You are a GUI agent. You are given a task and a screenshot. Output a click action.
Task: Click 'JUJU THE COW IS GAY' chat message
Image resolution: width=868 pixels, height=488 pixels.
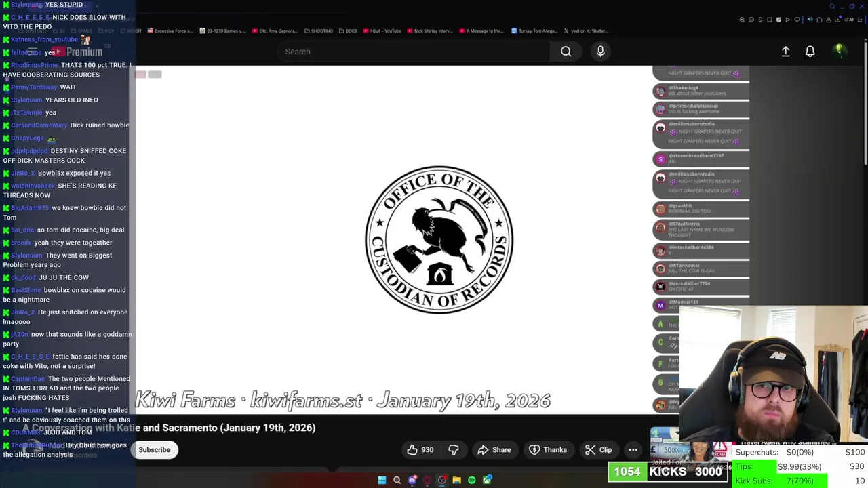click(691, 271)
